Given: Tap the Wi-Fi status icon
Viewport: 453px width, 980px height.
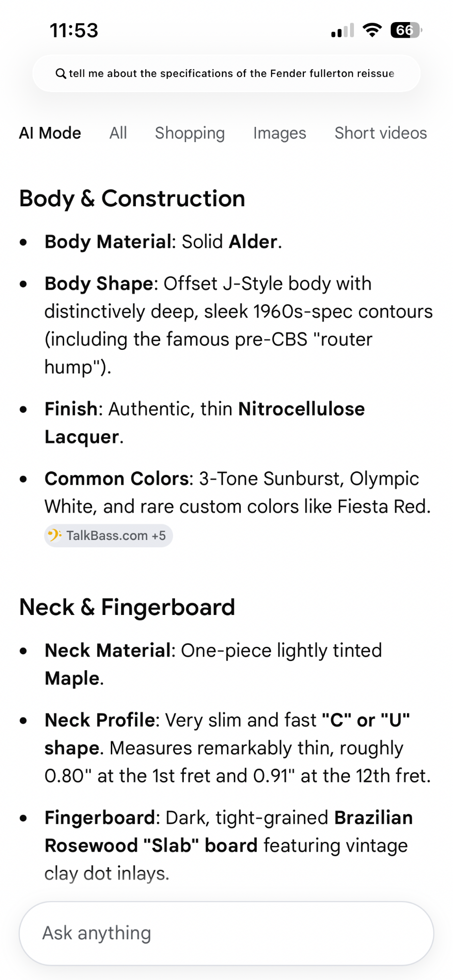Looking at the screenshot, I should tap(373, 30).
